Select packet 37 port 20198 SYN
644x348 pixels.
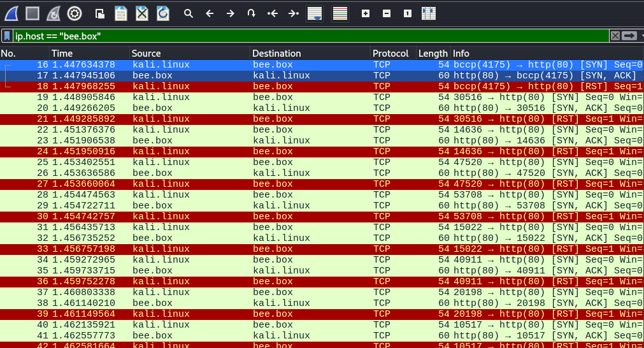point(322,292)
